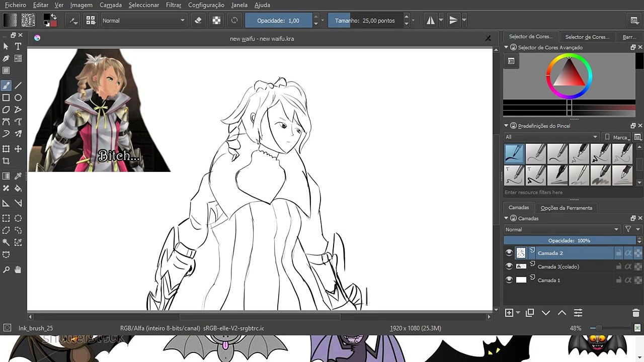The image size is (644, 362).
Task: Duplicate the current layer
Action: (x=530, y=313)
